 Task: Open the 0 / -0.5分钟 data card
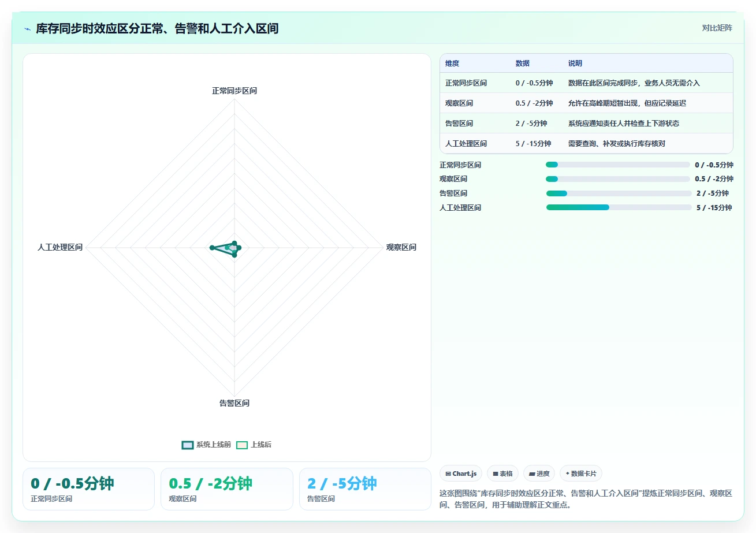tap(88, 489)
